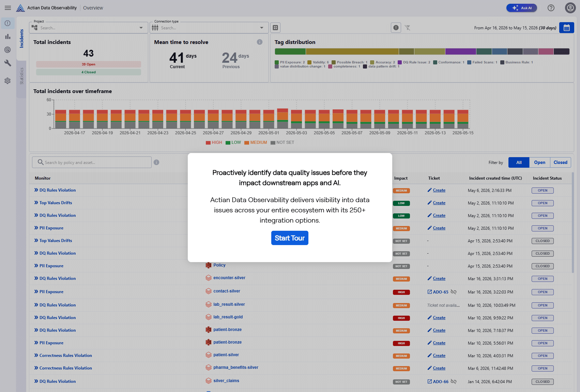Expand the pharma_benefits-silver incident row

coord(36,368)
